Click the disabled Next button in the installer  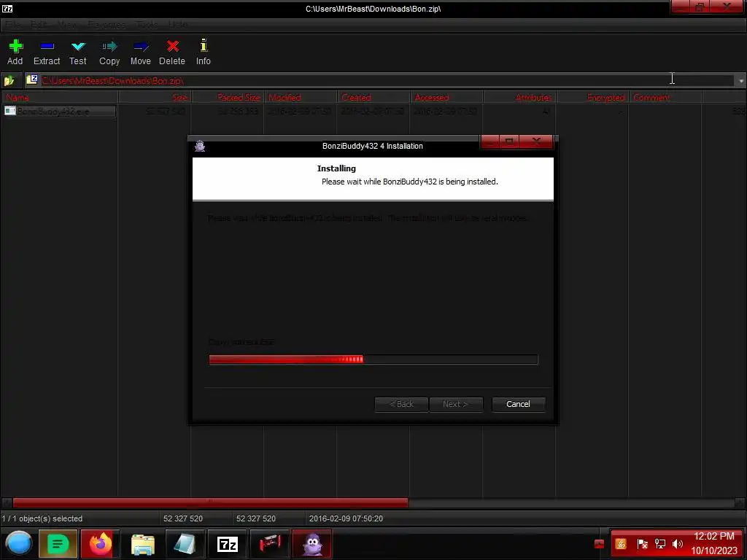coord(456,404)
